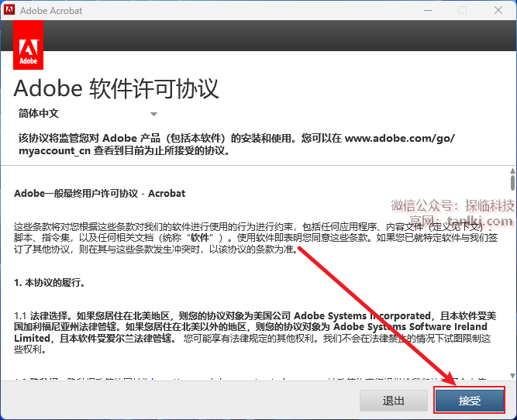517x420 pixels.
Task: Click the scrollbar up arrow
Action: click(x=512, y=170)
